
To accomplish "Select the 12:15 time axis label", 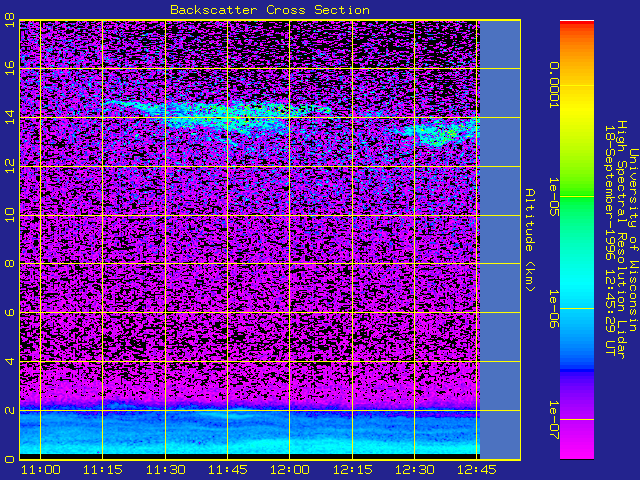I will 352,470.
